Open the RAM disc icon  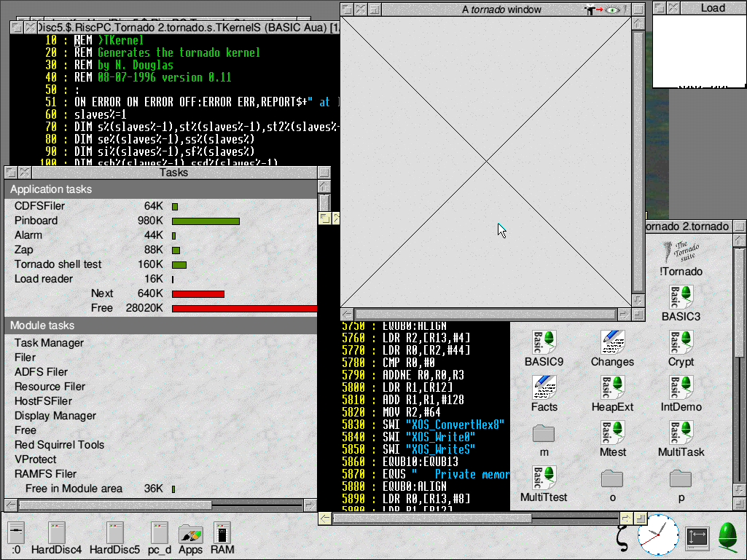click(x=222, y=534)
